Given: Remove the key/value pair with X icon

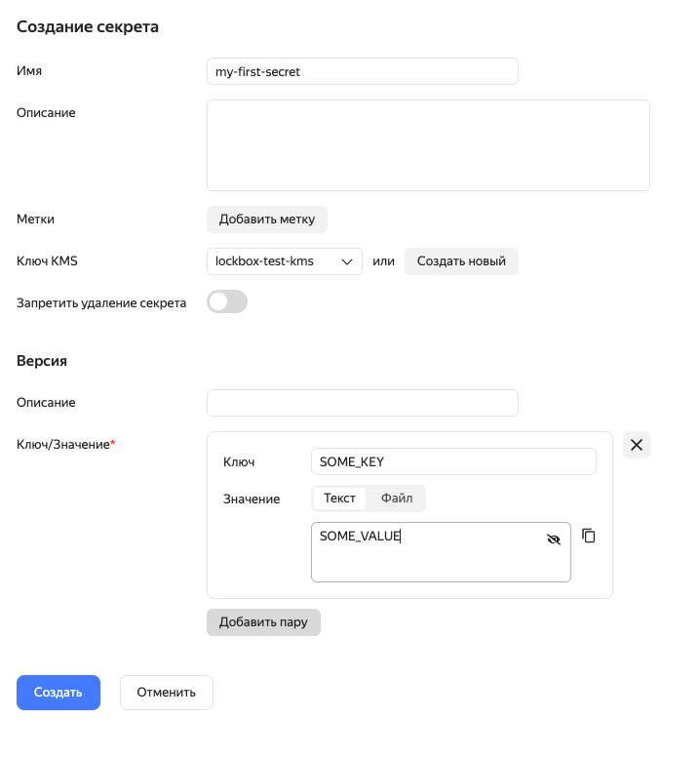Looking at the screenshot, I should tap(637, 445).
